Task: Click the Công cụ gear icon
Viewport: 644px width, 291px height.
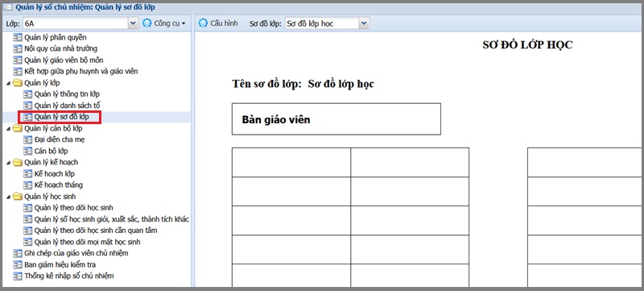Action: coord(147,23)
